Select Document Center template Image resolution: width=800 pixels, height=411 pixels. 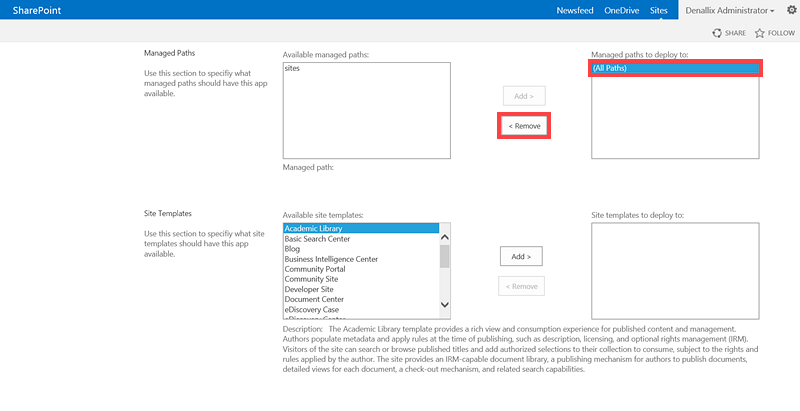[361, 299]
